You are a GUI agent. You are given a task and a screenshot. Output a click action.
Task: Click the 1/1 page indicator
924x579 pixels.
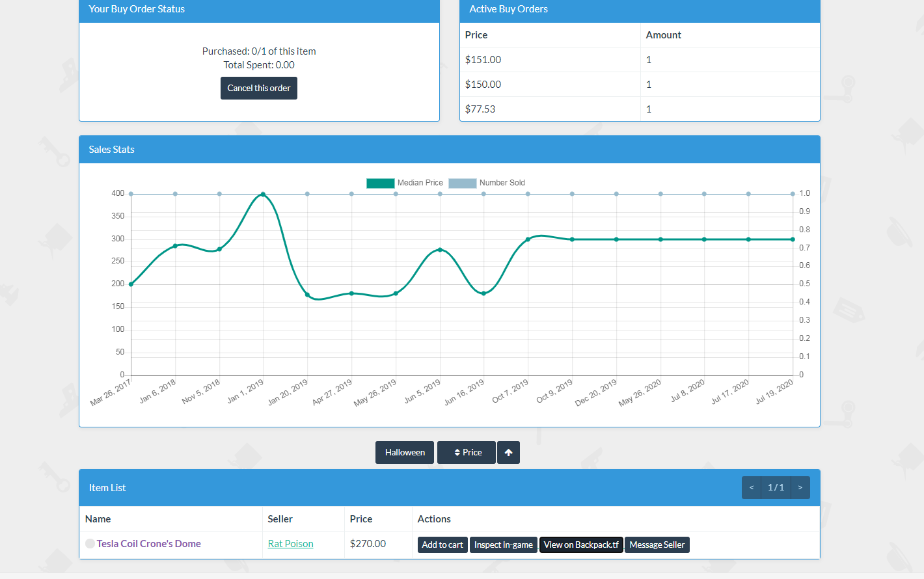coord(776,488)
